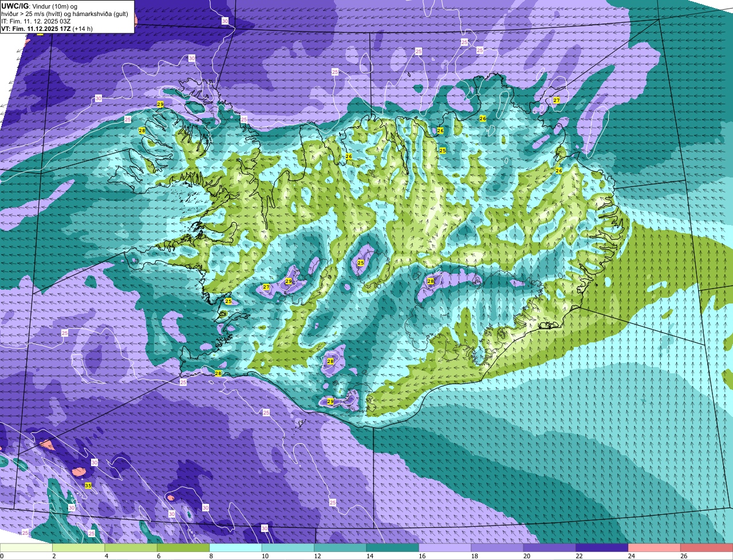Click the 6–8 olive green legend swatch
Screen dimensions: 733x560
184,547
